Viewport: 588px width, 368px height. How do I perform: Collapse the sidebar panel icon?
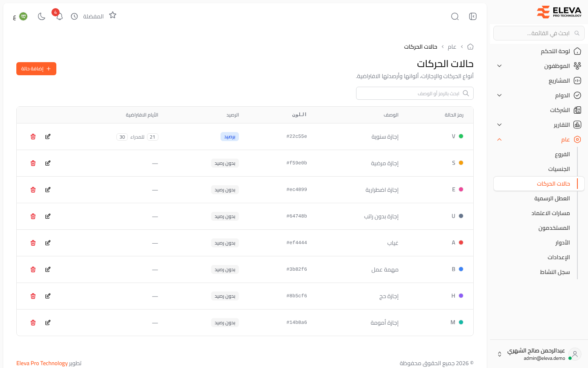pyautogui.click(x=473, y=16)
